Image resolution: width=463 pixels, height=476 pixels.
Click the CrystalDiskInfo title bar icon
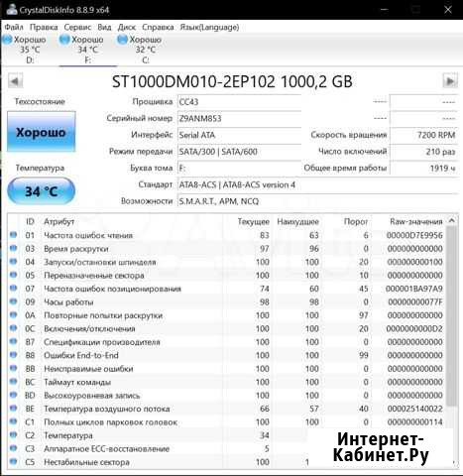click(12, 9)
